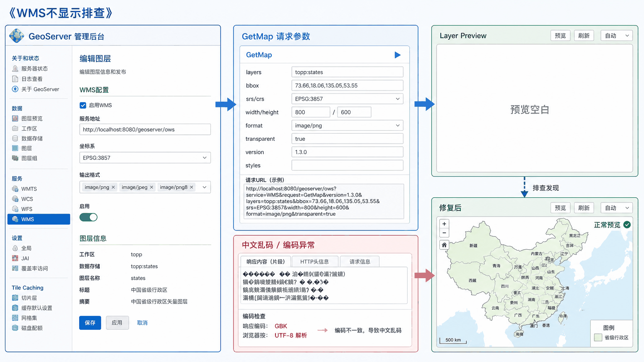Switch to 响应内容（片段）tab
Screen dimensions: 644x362
click(265, 261)
